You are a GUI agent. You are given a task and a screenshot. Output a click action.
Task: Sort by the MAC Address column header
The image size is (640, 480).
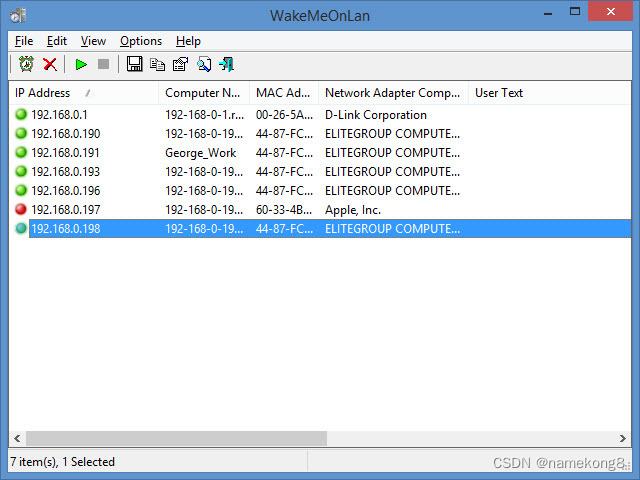(x=284, y=93)
